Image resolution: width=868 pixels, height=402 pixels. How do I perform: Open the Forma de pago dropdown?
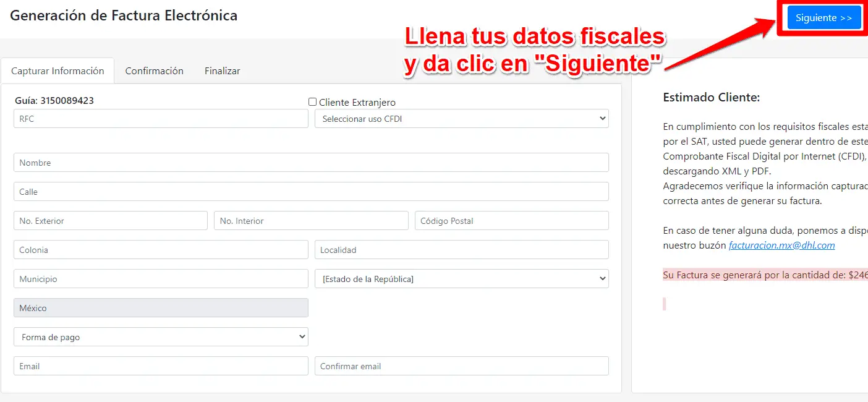coord(161,337)
